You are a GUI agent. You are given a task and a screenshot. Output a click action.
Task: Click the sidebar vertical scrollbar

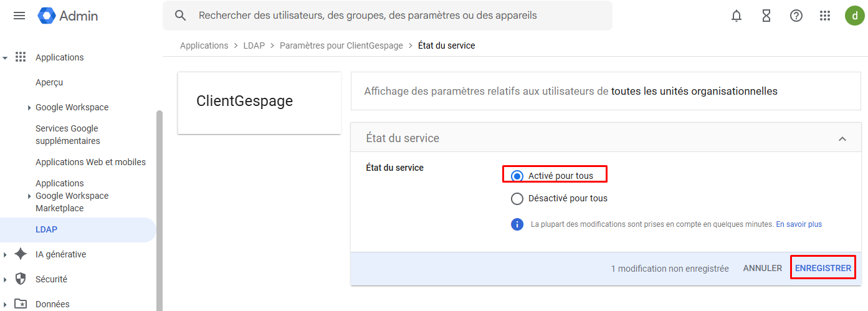coord(160,210)
